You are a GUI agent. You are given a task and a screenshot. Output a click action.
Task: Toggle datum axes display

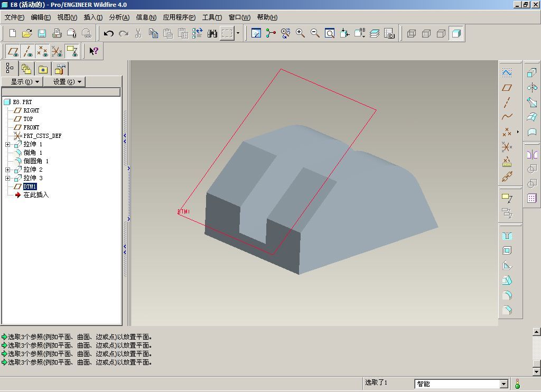click(x=27, y=51)
